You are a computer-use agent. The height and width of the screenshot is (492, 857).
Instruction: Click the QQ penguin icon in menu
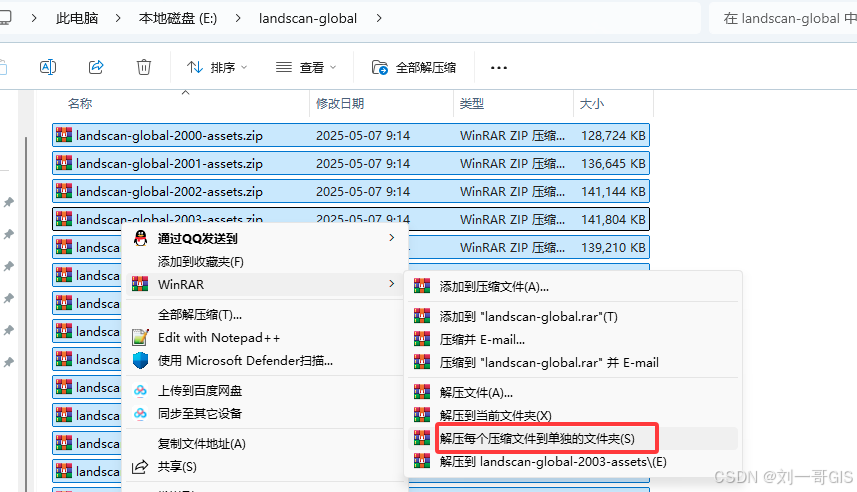140,238
